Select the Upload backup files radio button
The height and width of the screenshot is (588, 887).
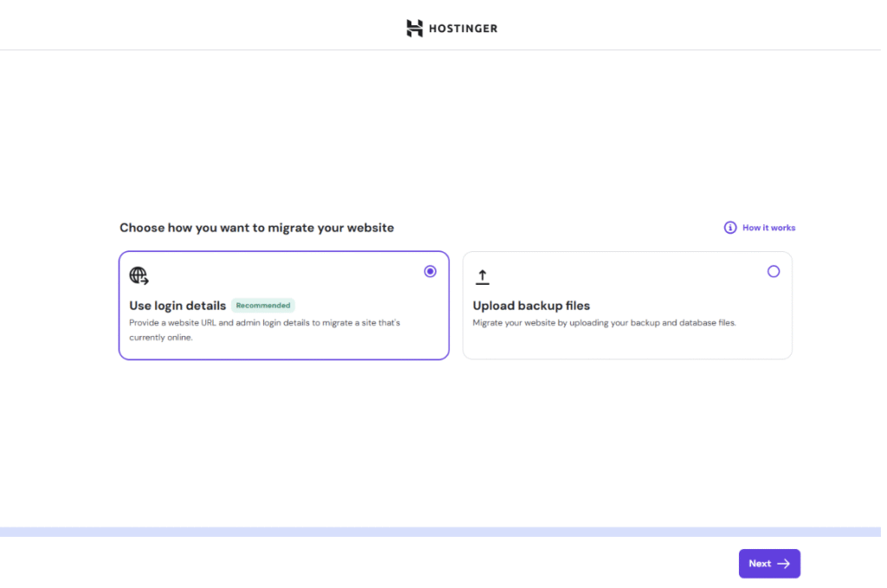click(774, 271)
